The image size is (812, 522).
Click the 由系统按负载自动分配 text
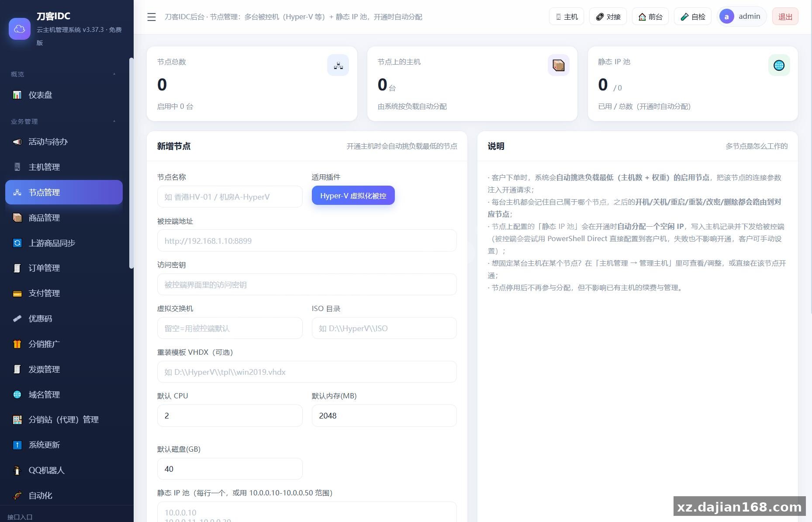[x=412, y=107]
